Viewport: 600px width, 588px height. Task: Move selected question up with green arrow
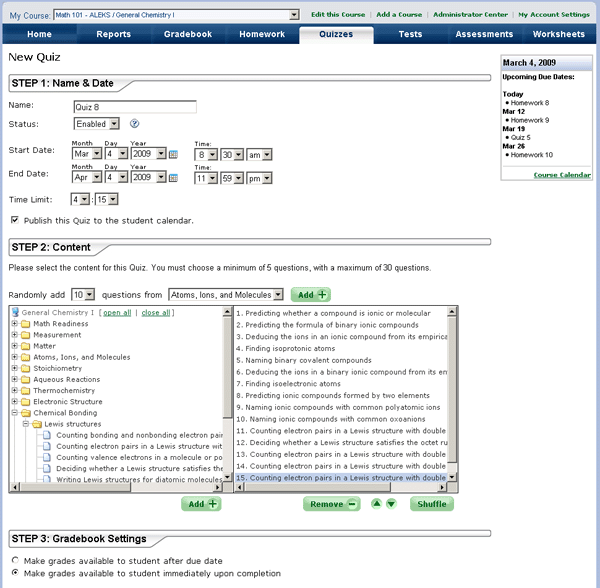376,504
